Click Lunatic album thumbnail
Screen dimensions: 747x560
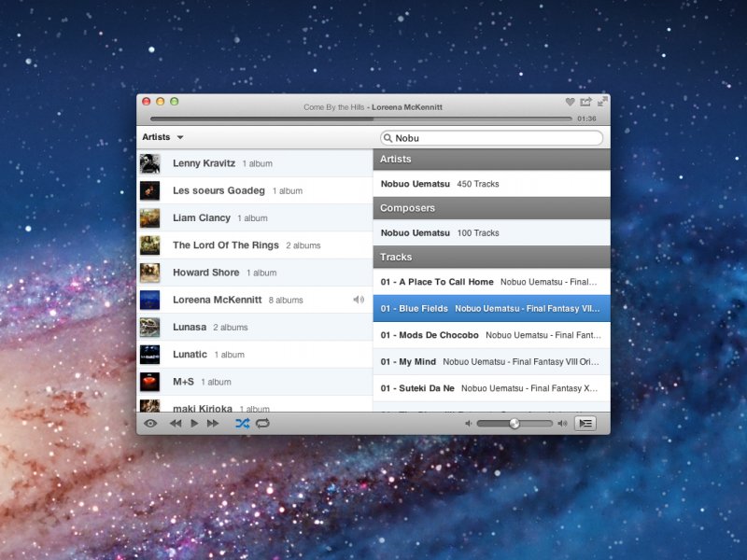point(149,355)
